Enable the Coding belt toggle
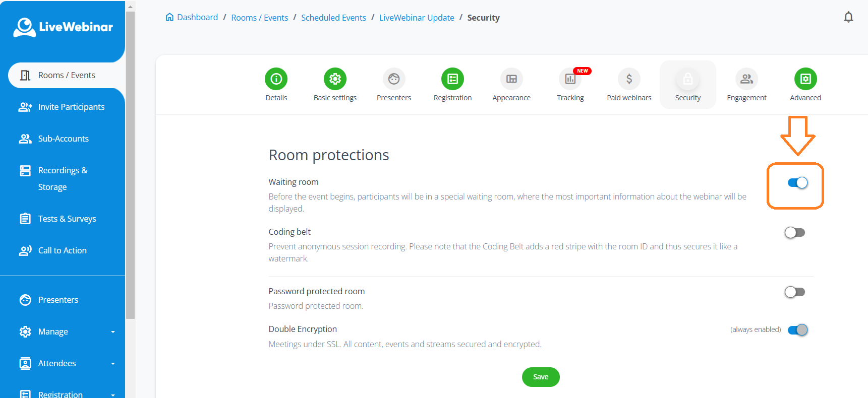The width and height of the screenshot is (868, 398). click(x=795, y=233)
